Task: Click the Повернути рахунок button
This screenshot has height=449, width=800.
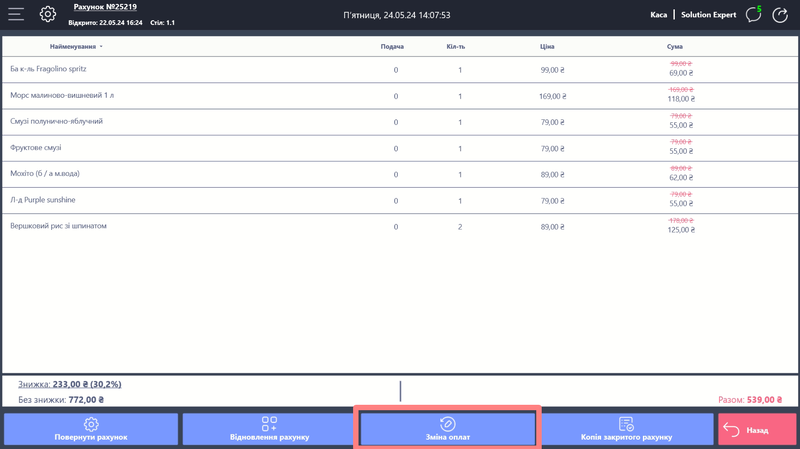Action: 91,429
